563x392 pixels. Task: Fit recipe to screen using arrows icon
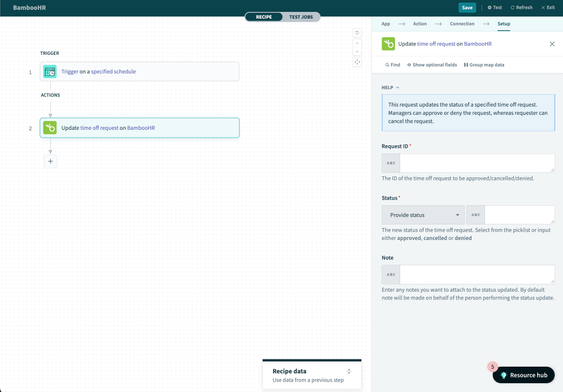tap(357, 62)
